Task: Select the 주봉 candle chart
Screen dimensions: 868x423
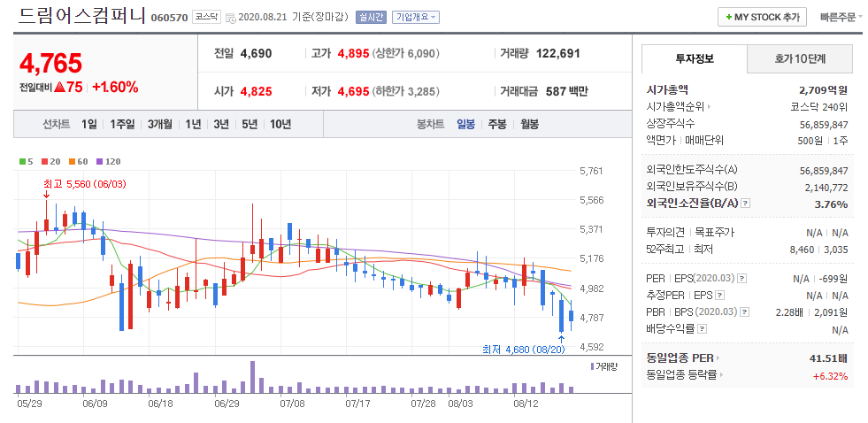Action: [x=496, y=124]
